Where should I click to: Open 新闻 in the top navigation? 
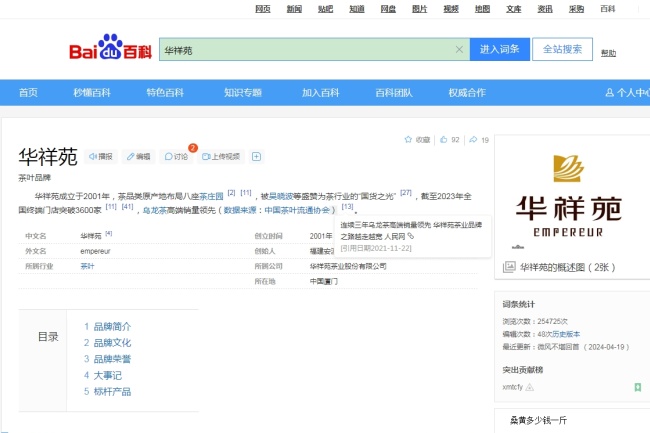tap(294, 9)
